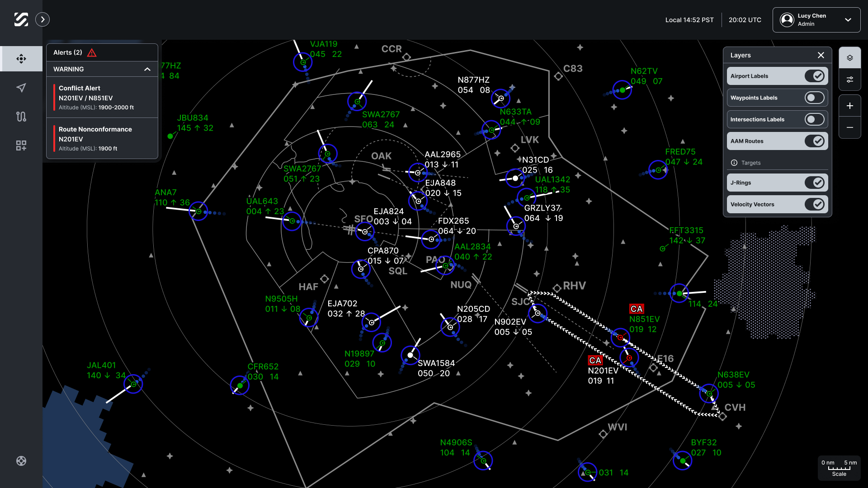Click the UAL1342 data label

click(552, 184)
